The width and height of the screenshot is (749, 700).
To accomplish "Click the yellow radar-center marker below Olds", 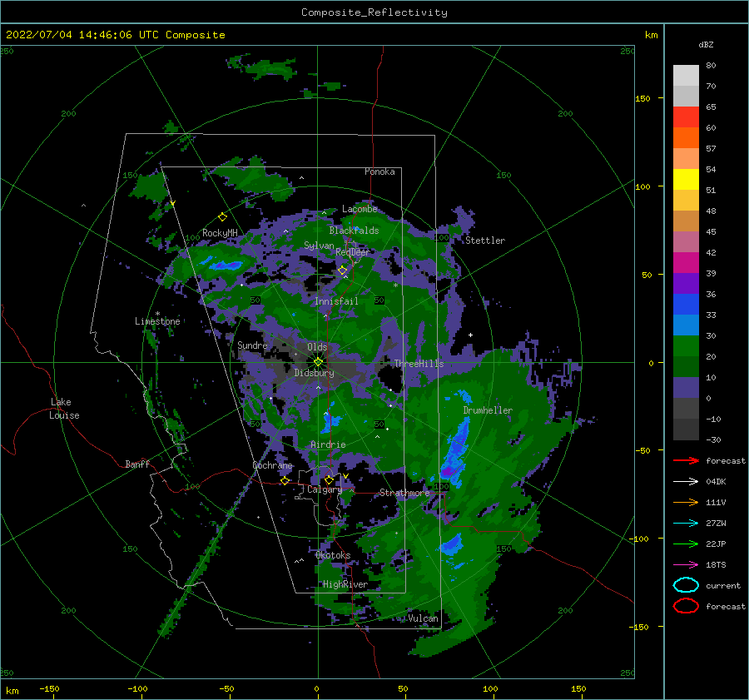I will [x=318, y=362].
